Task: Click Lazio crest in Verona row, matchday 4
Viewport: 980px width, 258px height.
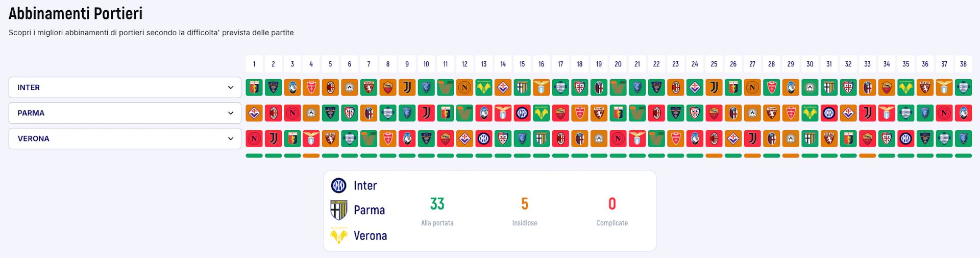Action: click(x=311, y=138)
